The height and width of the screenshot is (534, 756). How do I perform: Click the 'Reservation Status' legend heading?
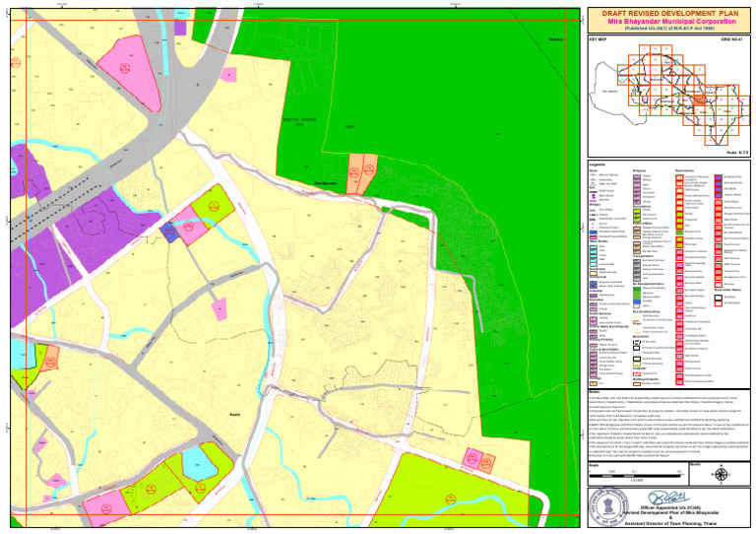pyautogui.click(x=727, y=291)
